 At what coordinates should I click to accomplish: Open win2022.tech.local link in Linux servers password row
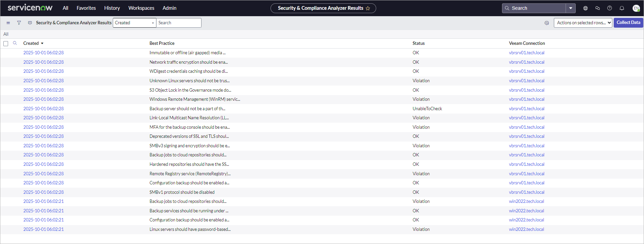coord(527,229)
